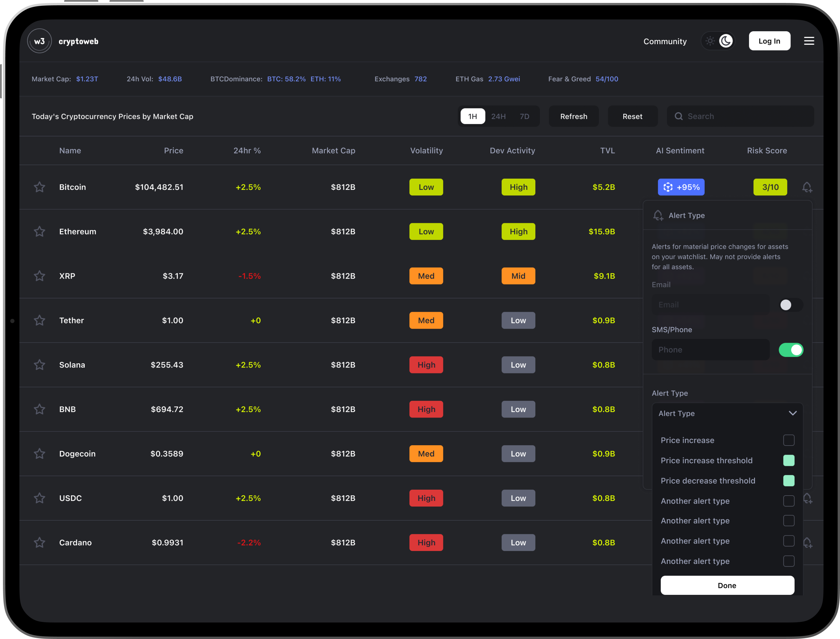
Task: Open the Community menu item
Action: tap(665, 41)
